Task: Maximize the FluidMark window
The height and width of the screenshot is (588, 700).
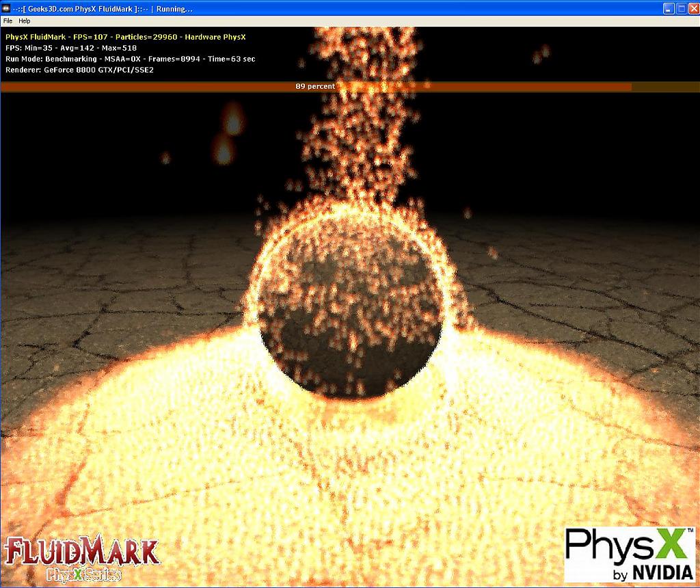Action: (x=682, y=8)
